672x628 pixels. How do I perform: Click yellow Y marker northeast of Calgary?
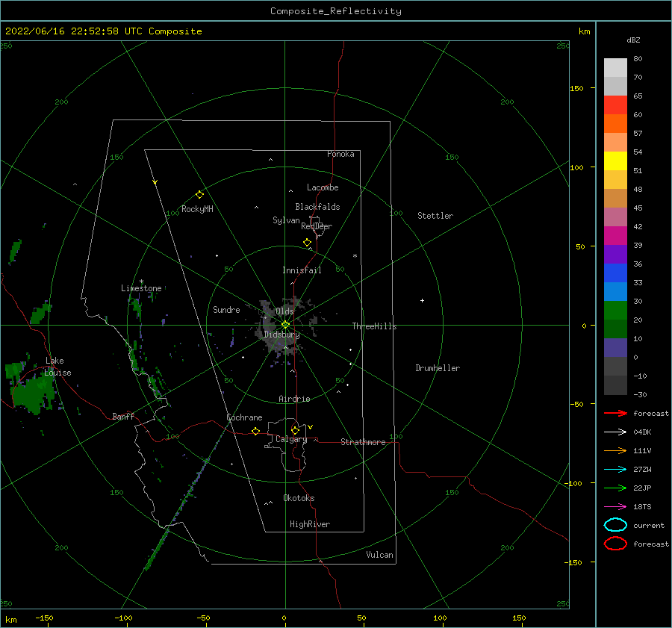(x=311, y=427)
